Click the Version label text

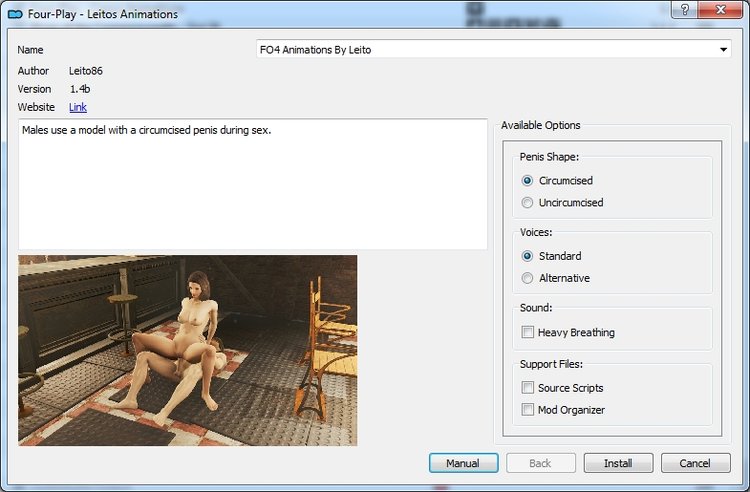click(34, 89)
